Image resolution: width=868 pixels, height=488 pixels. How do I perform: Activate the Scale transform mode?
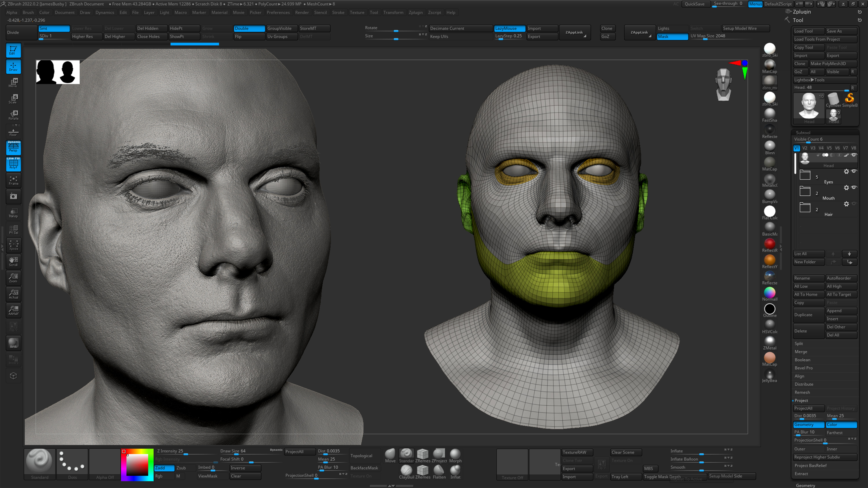[13, 98]
